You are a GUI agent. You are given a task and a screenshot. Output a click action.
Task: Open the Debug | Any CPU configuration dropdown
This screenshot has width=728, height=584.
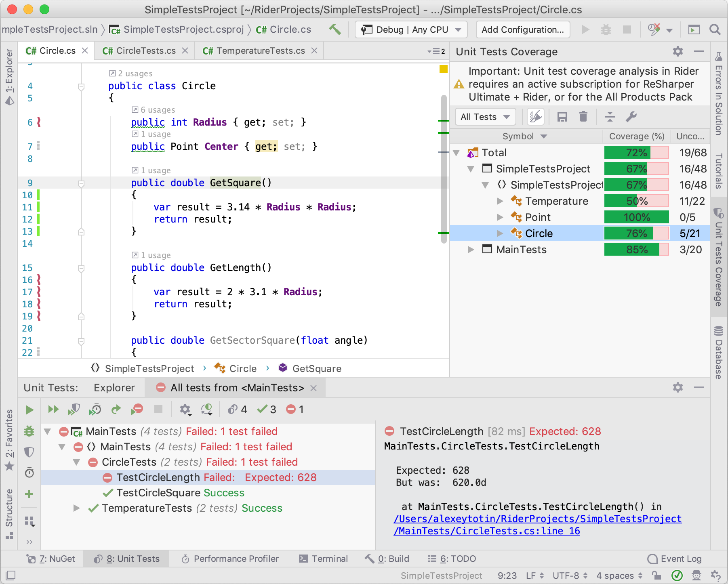[411, 29]
